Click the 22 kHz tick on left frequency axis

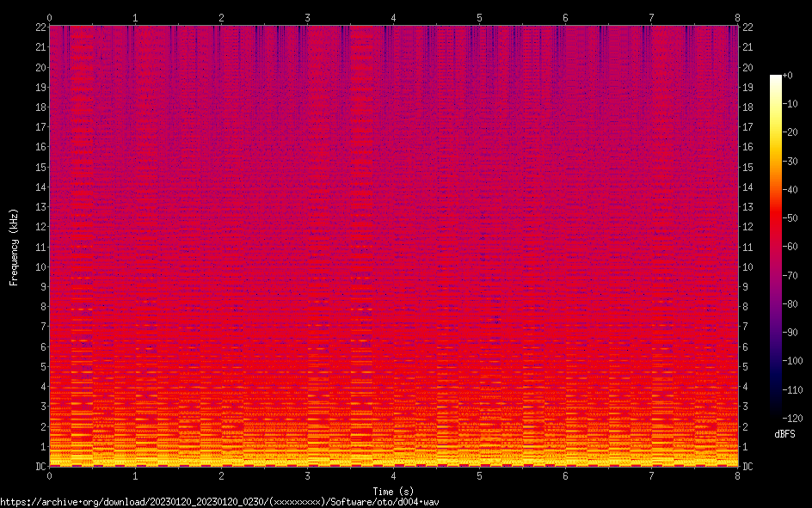pos(40,28)
